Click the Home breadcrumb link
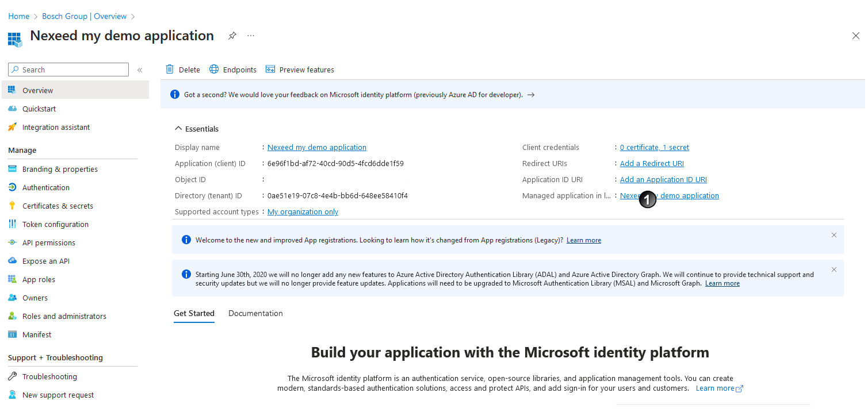Viewport: 868px width, 416px height. (x=18, y=16)
